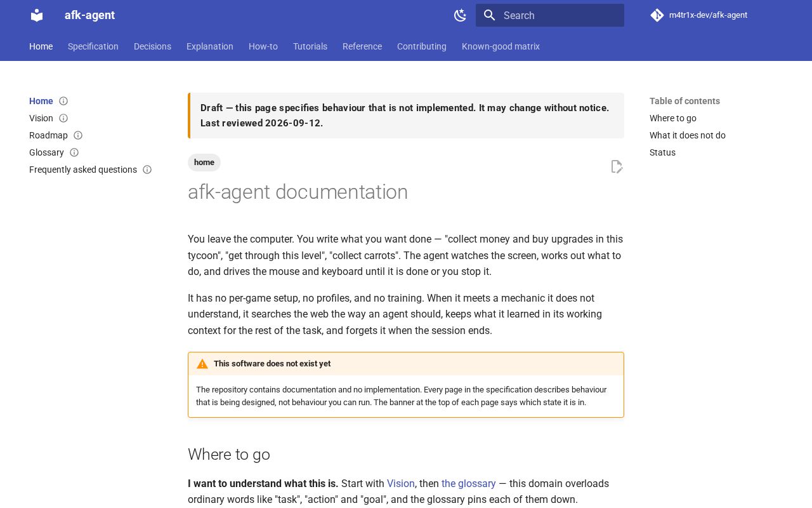The height and width of the screenshot is (508, 812).
Task: Click the Where to go heading
Action: (229, 455)
